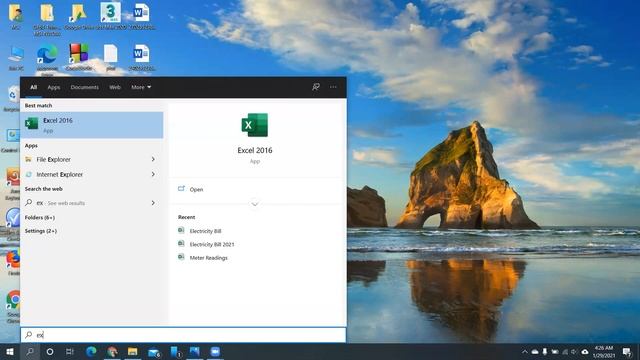
Task: Open the Mail app on the taskbar
Action: tap(154, 352)
